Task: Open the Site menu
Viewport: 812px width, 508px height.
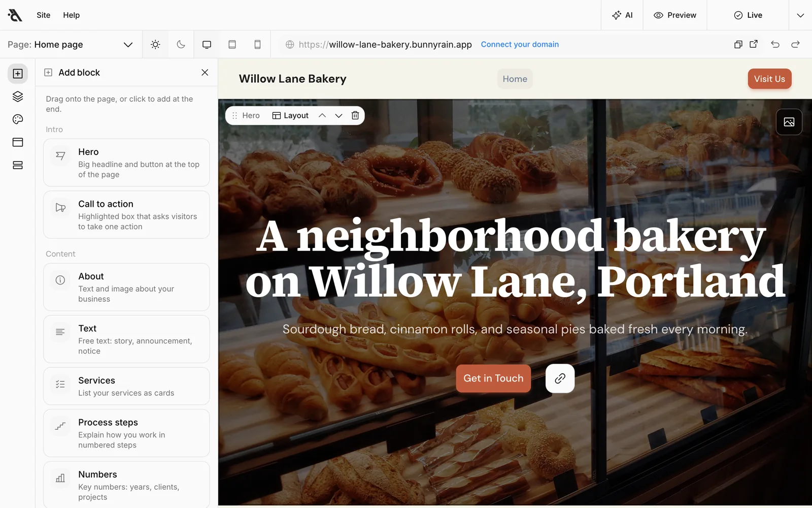Action: [44, 15]
